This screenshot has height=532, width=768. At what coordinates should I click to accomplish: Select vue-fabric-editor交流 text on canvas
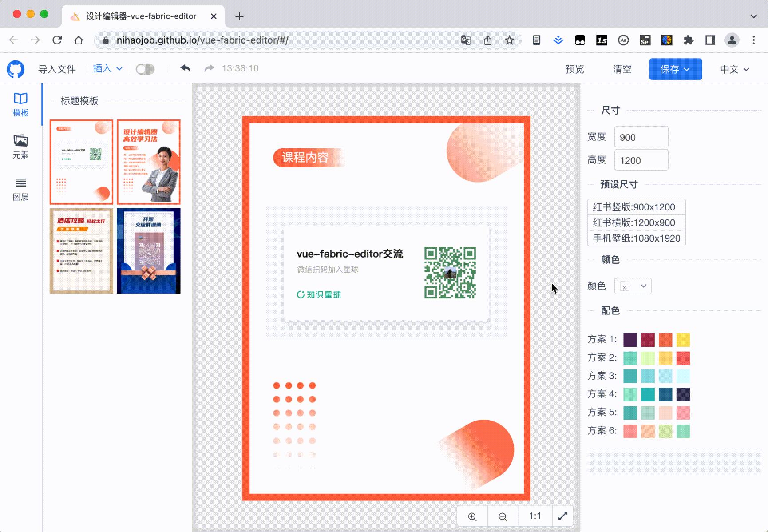point(350,254)
